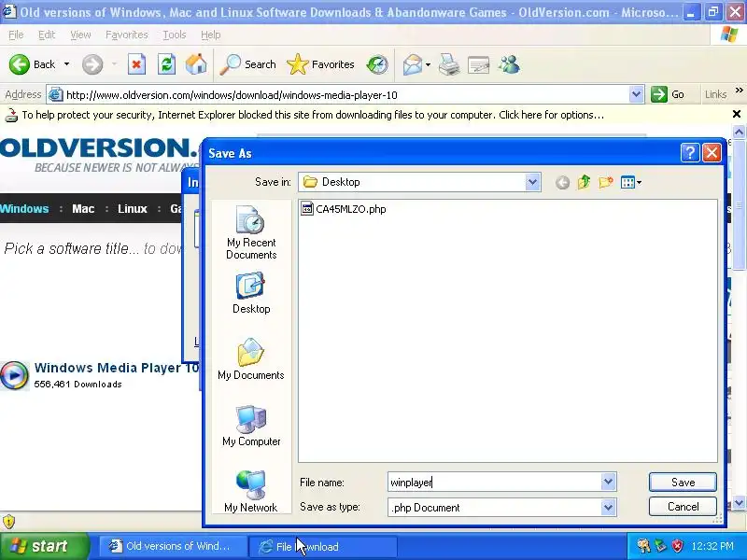Open the Back history dropdown arrow
747x560 pixels.
pyautogui.click(x=66, y=64)
